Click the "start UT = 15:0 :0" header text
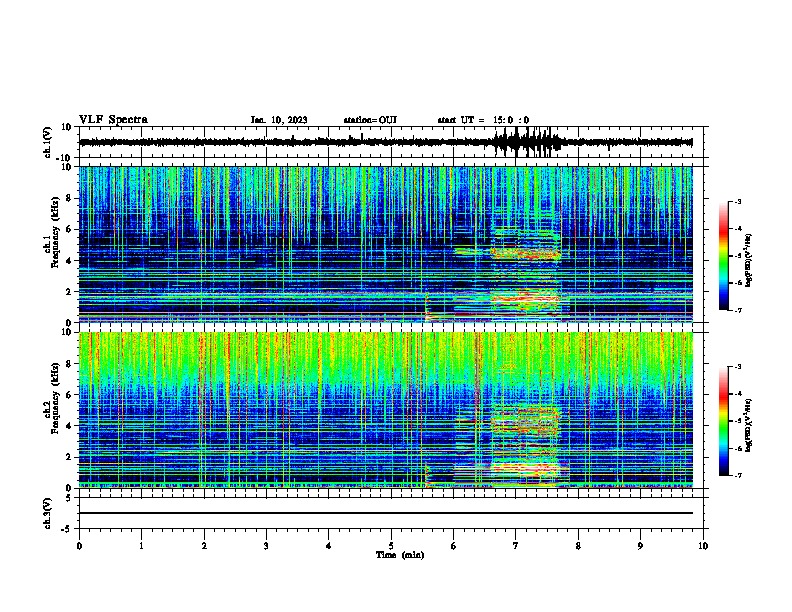 coord(483,120)
